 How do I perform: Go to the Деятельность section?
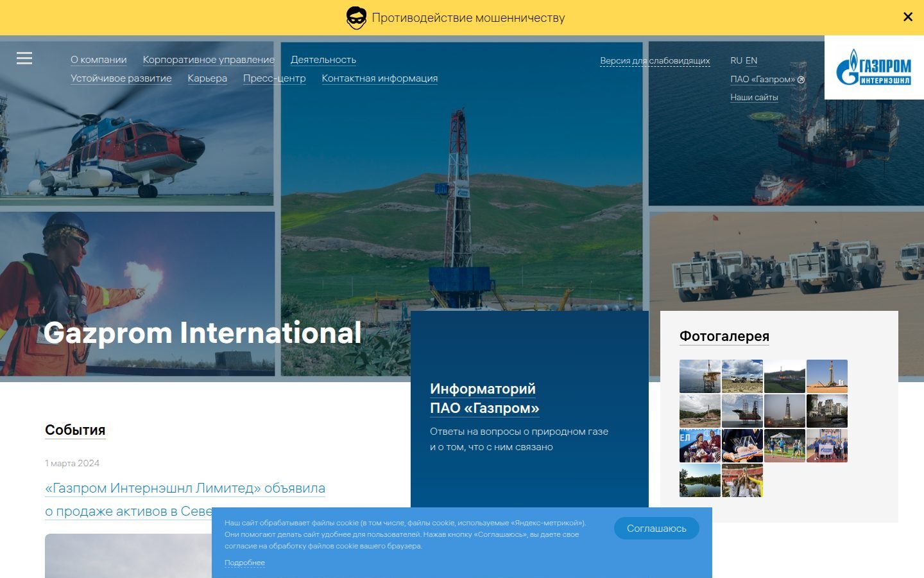pyautogui.click(x=323, y=60)
